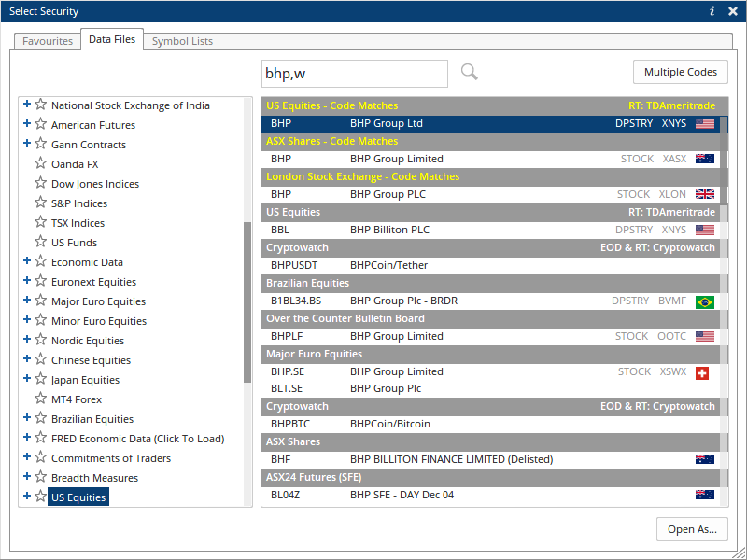Star the US Funds entry

tap(41, 242)
